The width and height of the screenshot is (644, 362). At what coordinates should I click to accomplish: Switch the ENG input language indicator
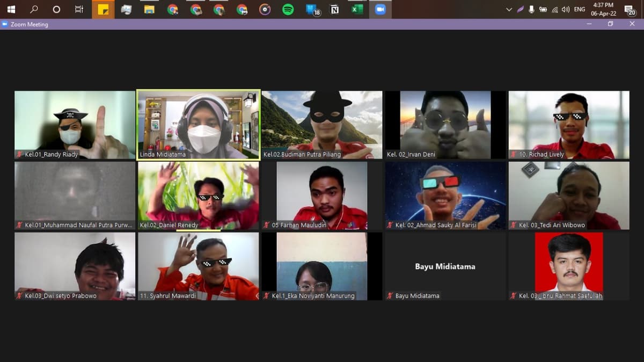(580, 9)
